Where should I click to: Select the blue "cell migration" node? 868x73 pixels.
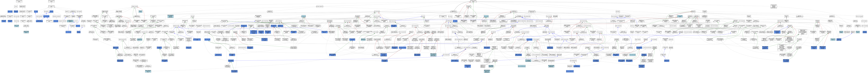455,21
